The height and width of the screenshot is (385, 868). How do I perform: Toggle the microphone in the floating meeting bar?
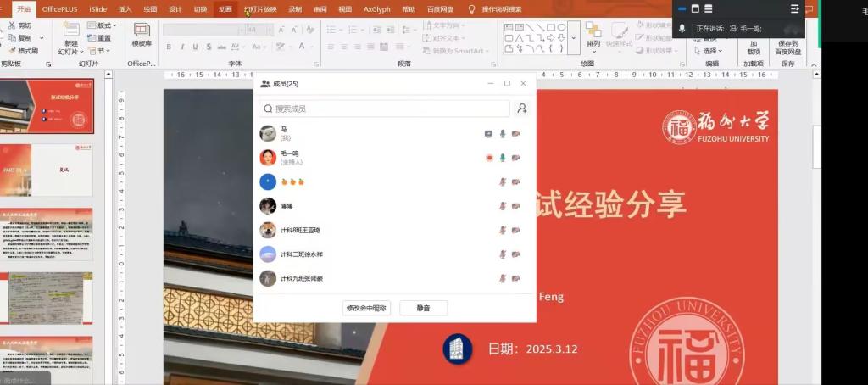pyautogui.click(x=682, y=28)
